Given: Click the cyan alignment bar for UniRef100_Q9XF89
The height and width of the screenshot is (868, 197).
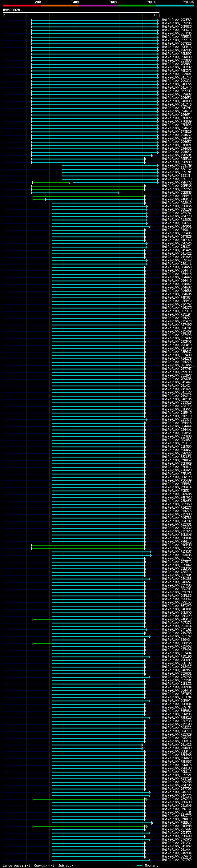Looking at the screenshot, I should pyautogui.click(x=95, y=20).
